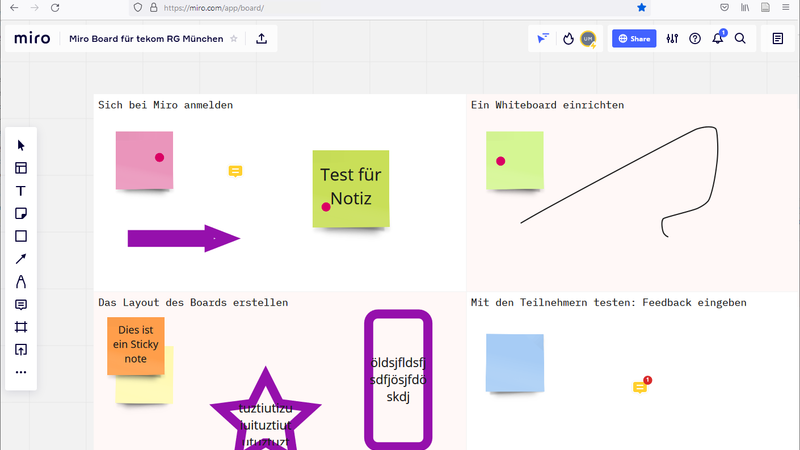This screenshot has height=450, width=800.
Task: Click the site padlock icon
Action: click(x=154, y=8)
